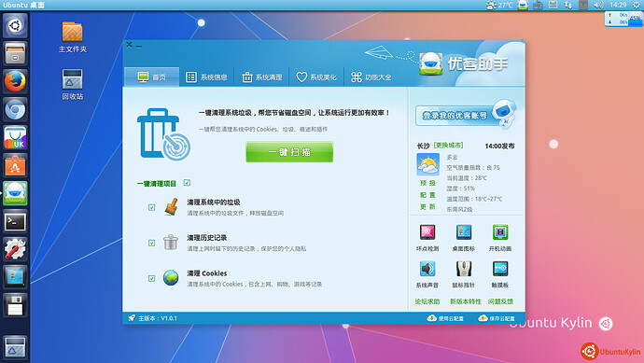Image resolution: width=644 pixels, height=363 pixels.
Task: Click the clock showing 14:29
Action: (618, 5)
